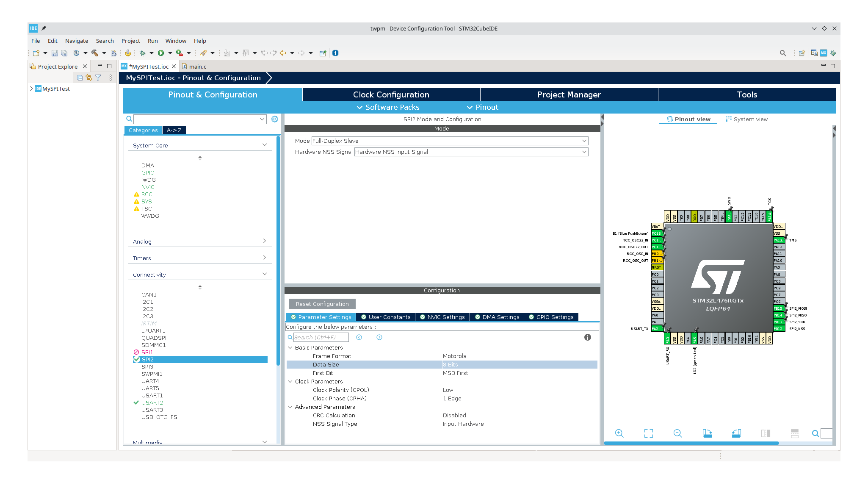Start debugging with the bug icon

[x=143, y=53]
